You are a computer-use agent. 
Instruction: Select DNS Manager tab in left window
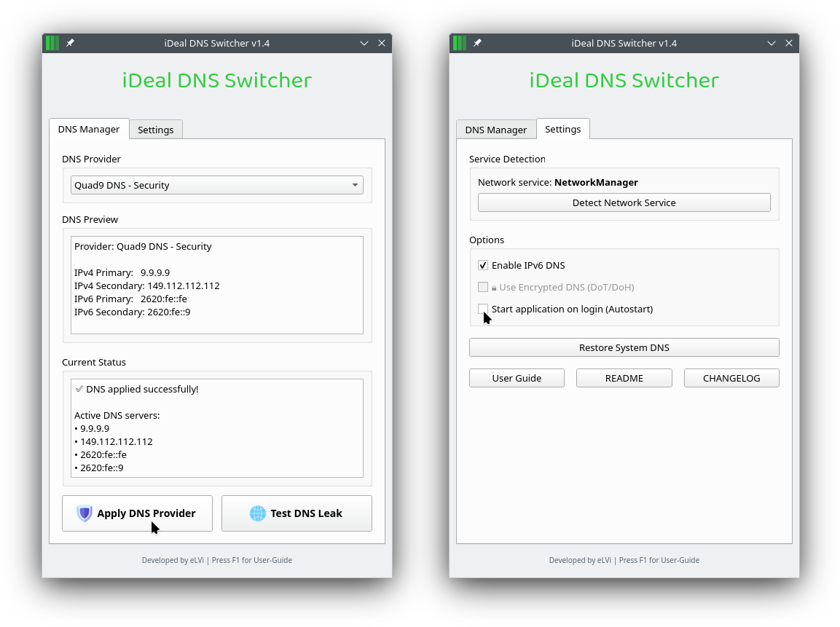(89, 129)
